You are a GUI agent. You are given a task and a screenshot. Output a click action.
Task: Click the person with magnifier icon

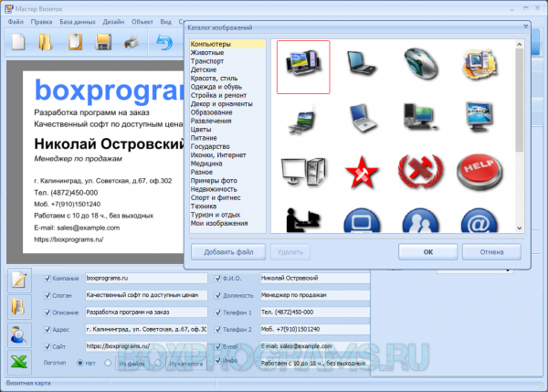tap(19, 334)
